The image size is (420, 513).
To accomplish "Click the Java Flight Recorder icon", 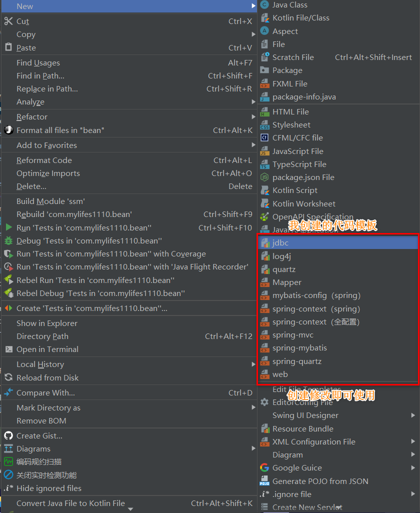I will [x=8, y=267].
